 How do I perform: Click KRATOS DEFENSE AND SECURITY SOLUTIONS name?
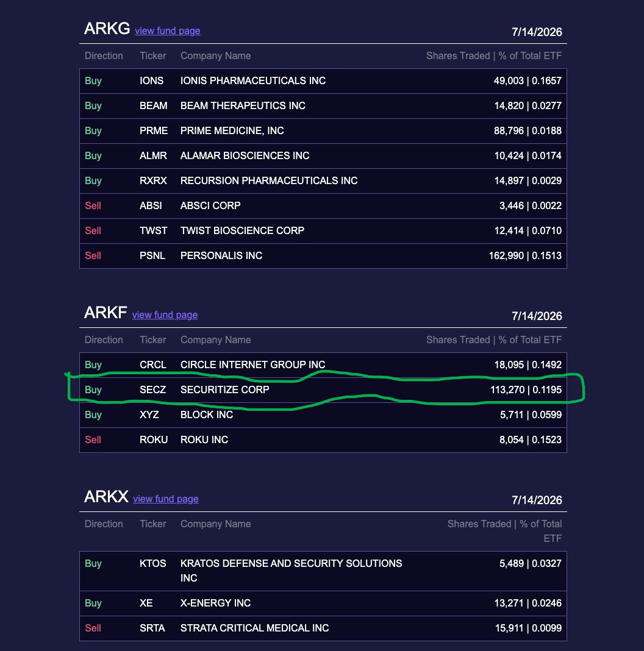point(292,571)
